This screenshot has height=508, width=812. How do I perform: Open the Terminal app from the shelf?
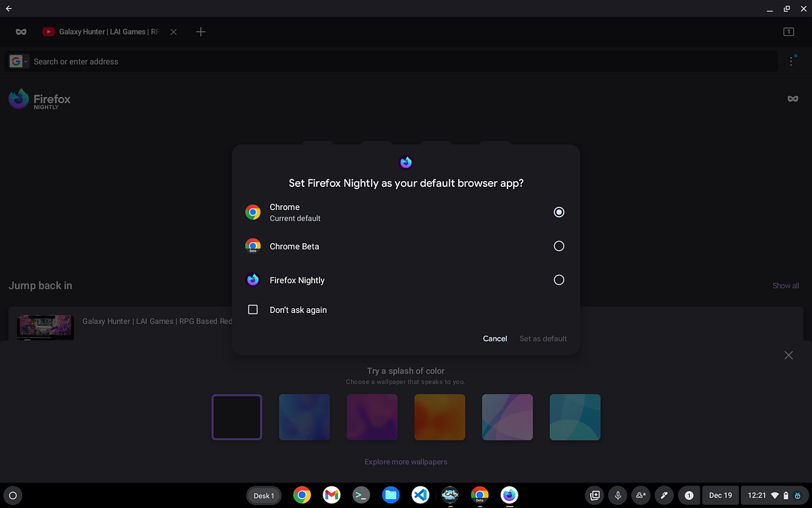361,495
